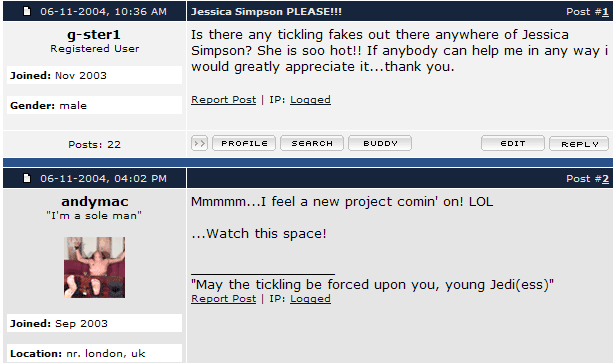615x363 pixels.
Task: Click the Logged IP link in post 2
Action: 310,299
